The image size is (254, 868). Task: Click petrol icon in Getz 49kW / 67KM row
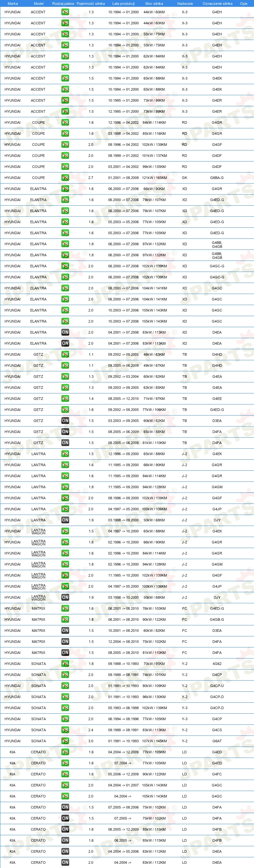(x=65, y=365)
